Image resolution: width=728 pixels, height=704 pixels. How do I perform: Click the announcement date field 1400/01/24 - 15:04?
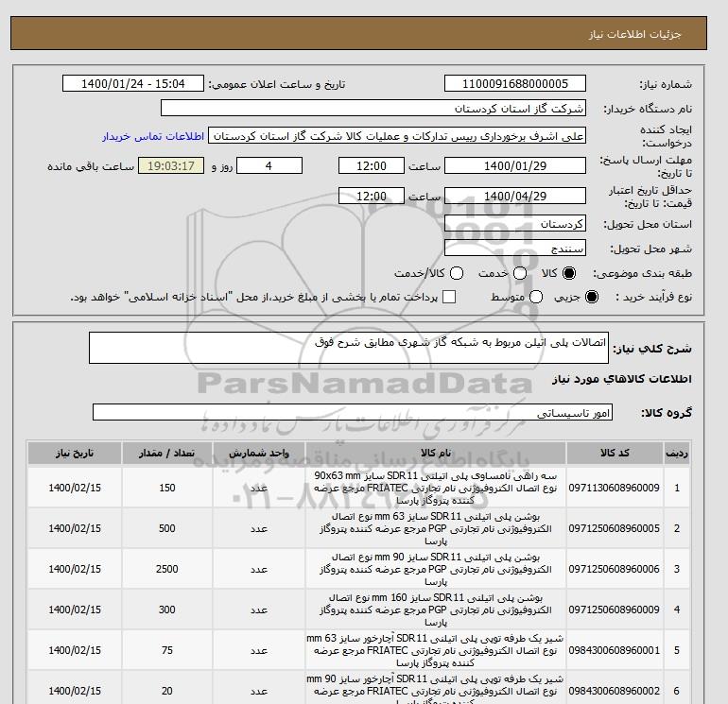(133, 83)
